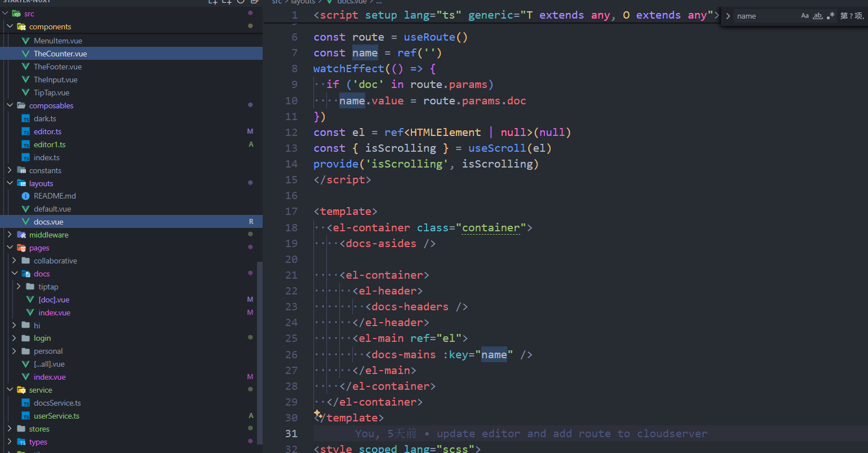Click the info icon beside README.md
Screen dimensions: 868x453
pyautogui.click(x=25, y=196)
